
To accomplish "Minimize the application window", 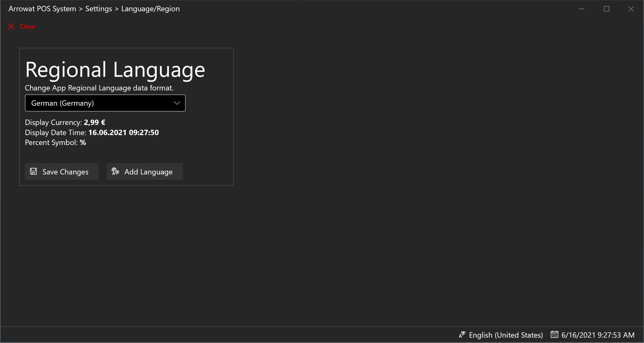I will click(582, 9).
